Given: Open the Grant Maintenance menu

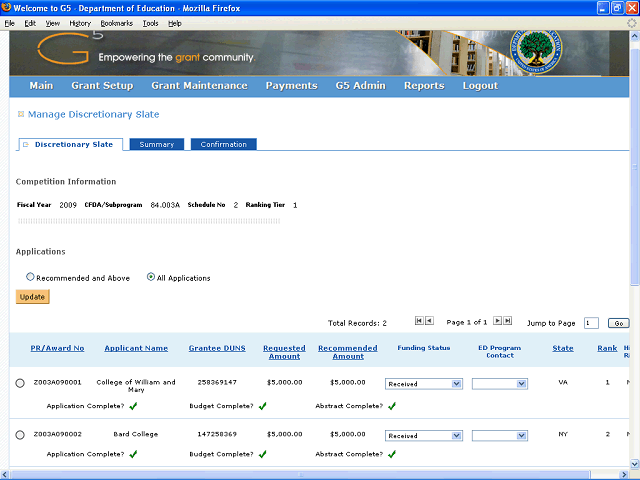Looking at the screenshot, I should pyautogui.click(x=199, y=86).
